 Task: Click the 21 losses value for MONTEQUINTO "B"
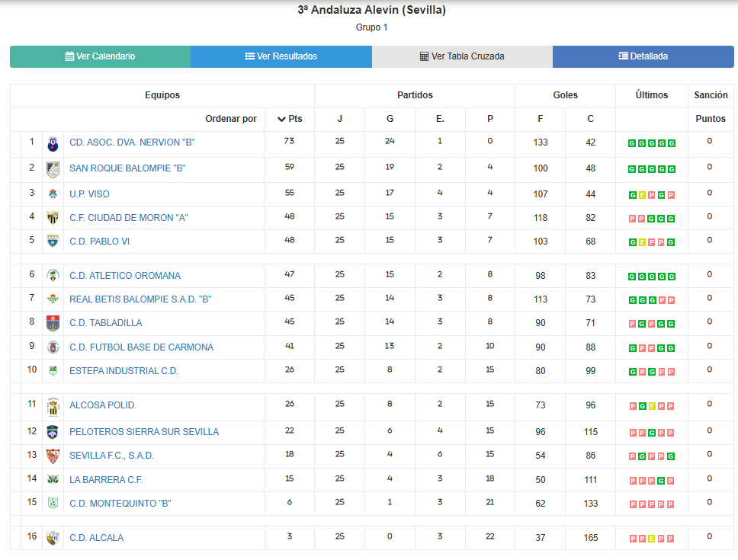[x=490, y=502]
